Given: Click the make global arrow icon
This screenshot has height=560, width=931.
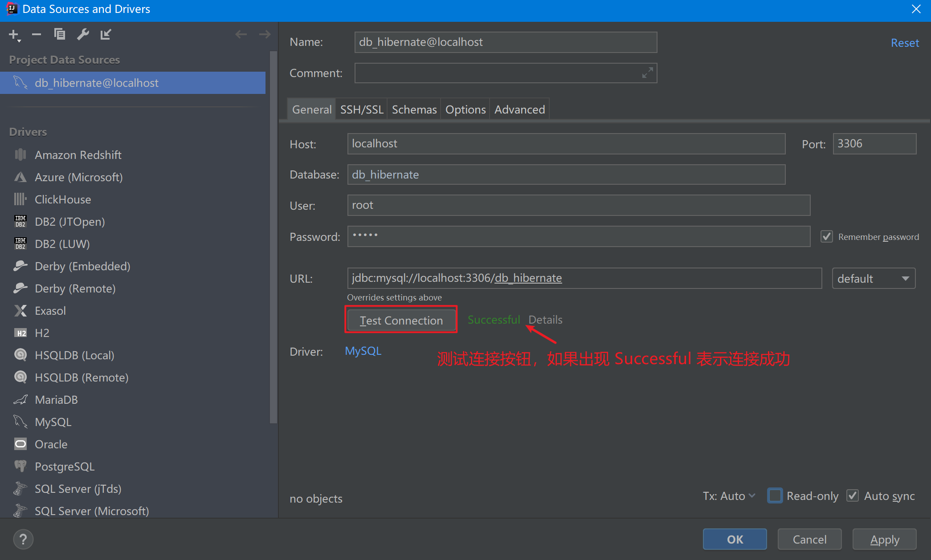Looking at the screenshot, I should point(106,34).
